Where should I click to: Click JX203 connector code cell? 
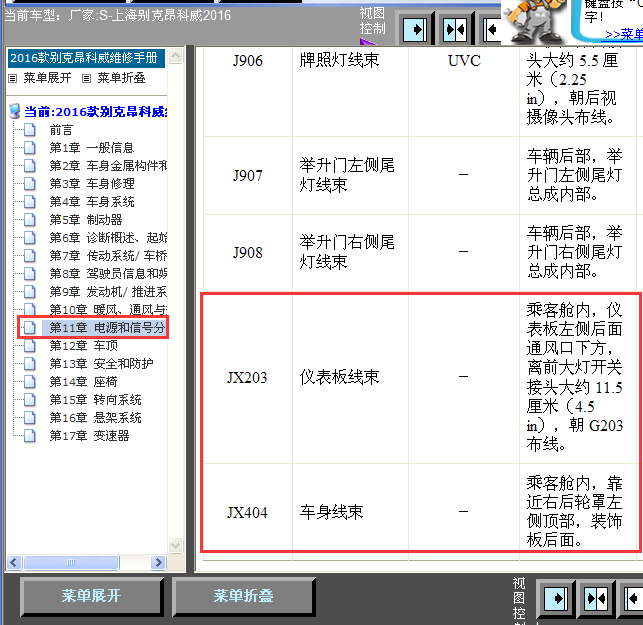click(x=247, y=378)
